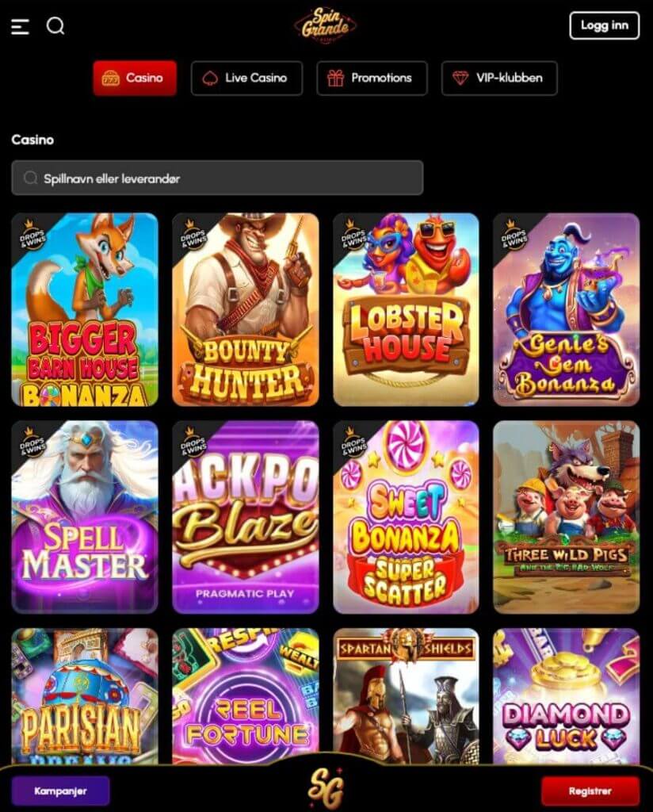The image size is (653, 812).
Task: Click the Logg inn button
Action: click(605, 25)
